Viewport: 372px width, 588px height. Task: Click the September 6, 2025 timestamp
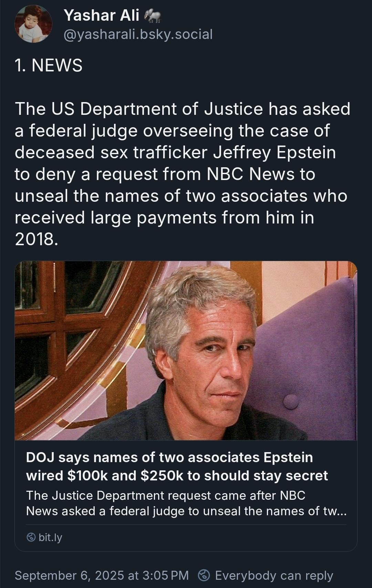point(102,575)
